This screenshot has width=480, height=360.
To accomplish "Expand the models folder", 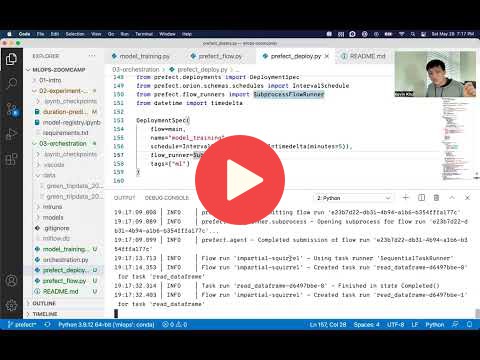I will (53, 217).
